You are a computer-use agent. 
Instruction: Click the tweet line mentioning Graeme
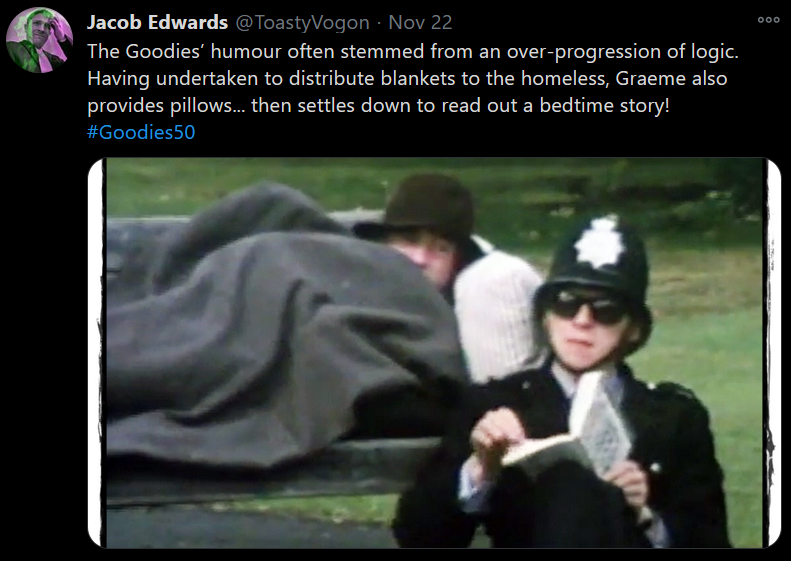tap(407, 79)
